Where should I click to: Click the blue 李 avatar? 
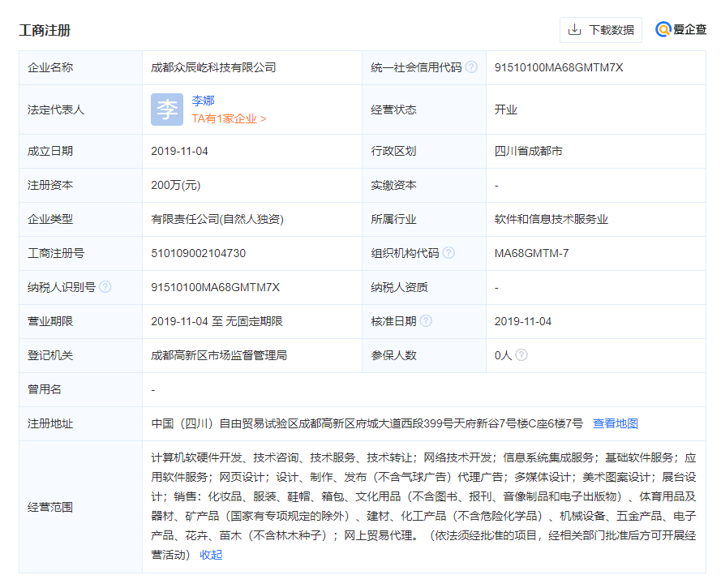click(x=167, y=109)
